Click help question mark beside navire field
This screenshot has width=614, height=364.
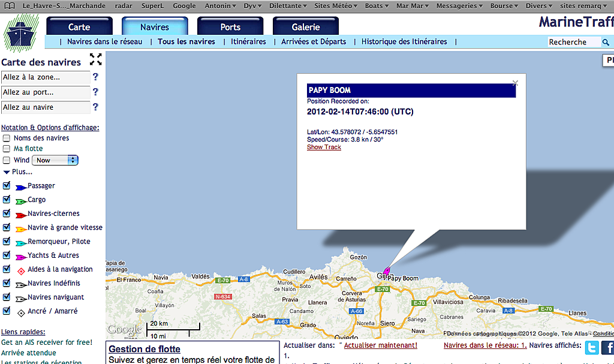click(95, 107)
